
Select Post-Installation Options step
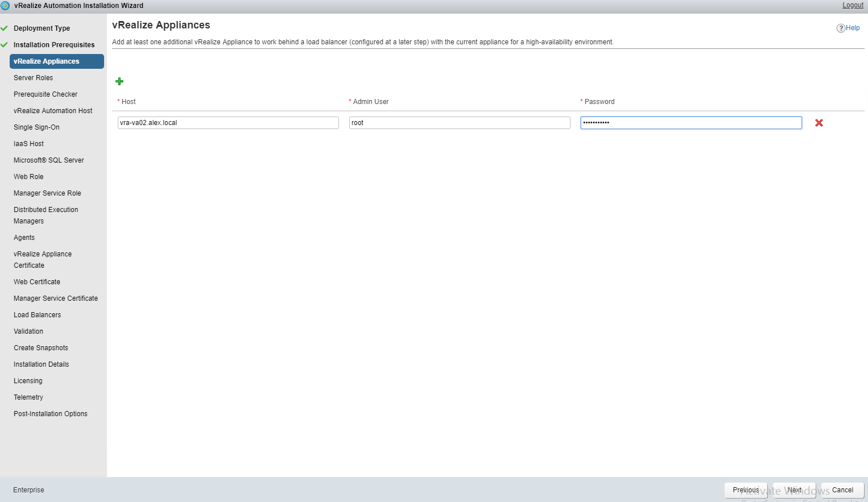(51, 414)
